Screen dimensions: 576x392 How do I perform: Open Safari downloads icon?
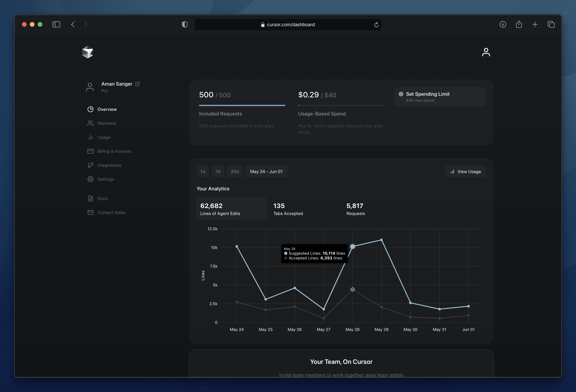pos(503,24)
